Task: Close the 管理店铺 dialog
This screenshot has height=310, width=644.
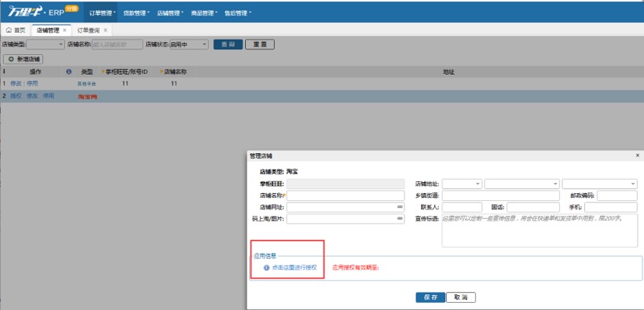Action: click(x=638, y=155)
